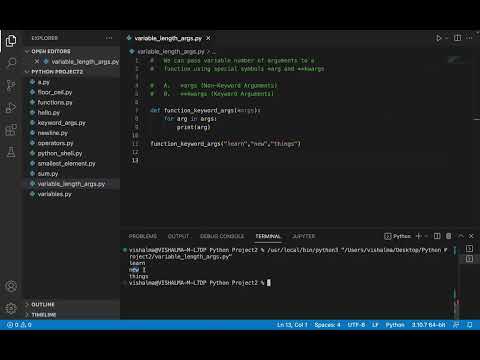Open the run button dropdown arrow
The height and width of the screenshot is (360, 480).
tap(447, 38)
